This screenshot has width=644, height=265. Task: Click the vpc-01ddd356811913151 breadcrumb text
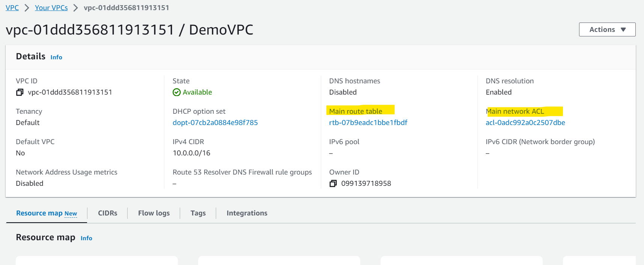tap(126, 8)
